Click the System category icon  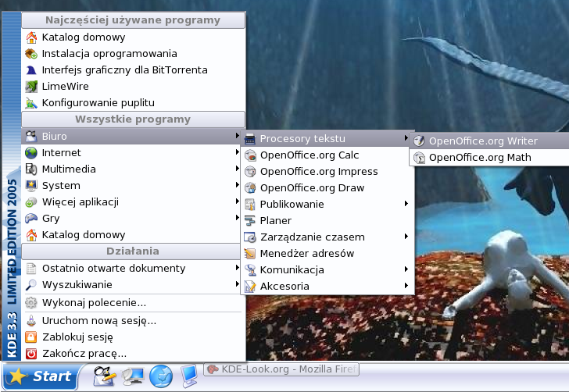pyautogui.click(x=31, y=186)
